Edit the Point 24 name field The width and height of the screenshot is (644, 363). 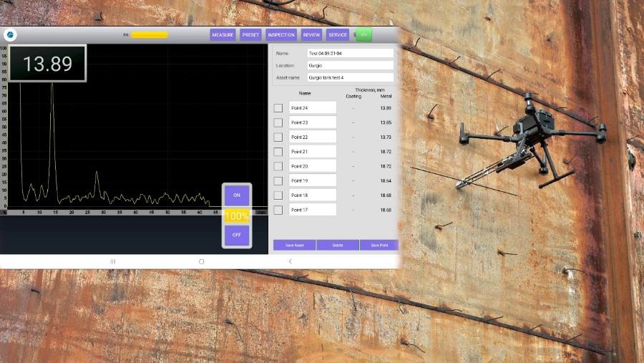pyautogui.click(x=313, y=107)
